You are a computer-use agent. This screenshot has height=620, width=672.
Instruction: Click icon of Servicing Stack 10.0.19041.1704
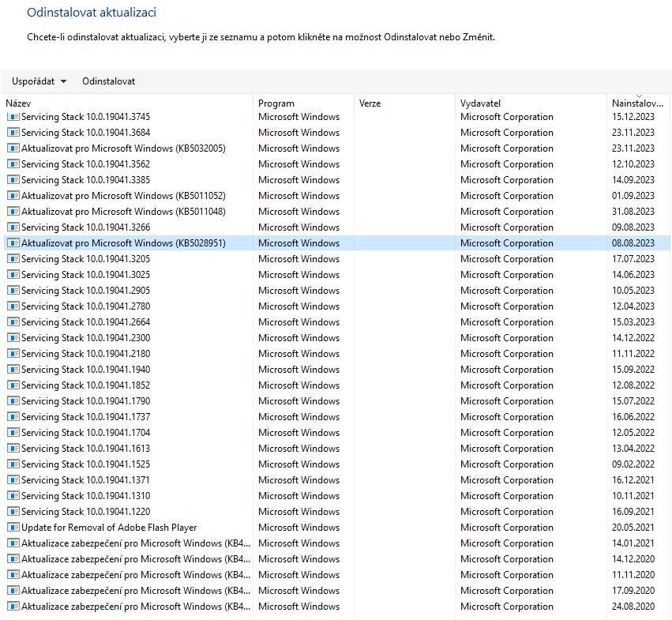13,433
